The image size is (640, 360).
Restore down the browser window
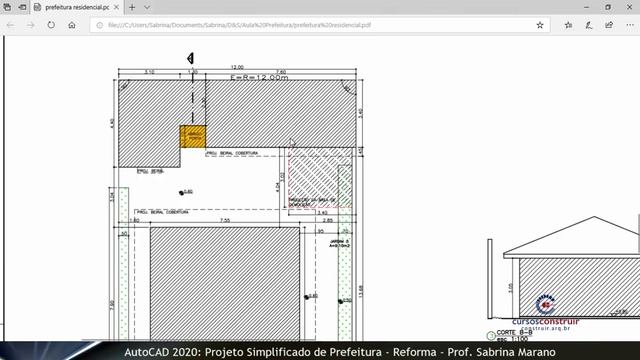(608, 7)
